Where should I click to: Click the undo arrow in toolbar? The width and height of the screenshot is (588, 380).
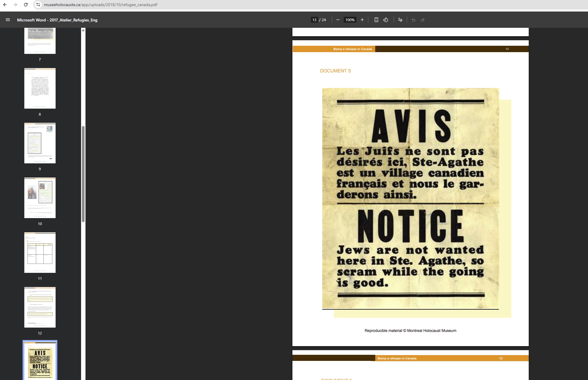tap(413, 20)
